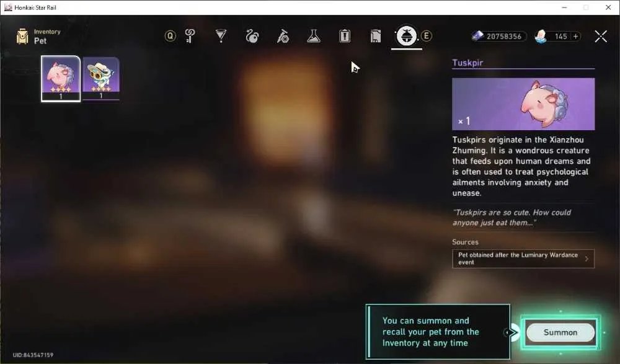Image resolution: width=620 pixels, height=364 pixels.
Task: Click the "Tuskpirs are so cute" quote
Action: [511, 218]
